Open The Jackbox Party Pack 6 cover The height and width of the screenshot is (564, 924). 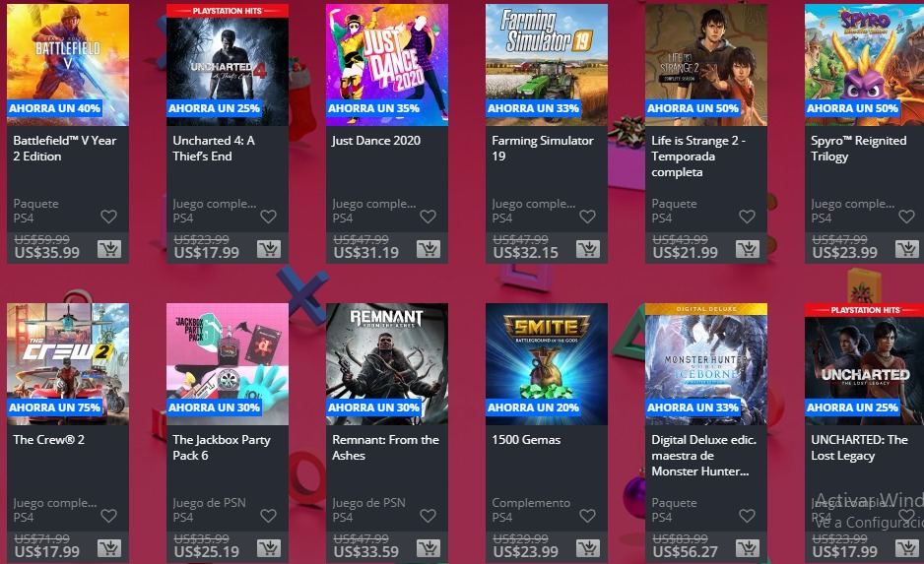(228, 364)
